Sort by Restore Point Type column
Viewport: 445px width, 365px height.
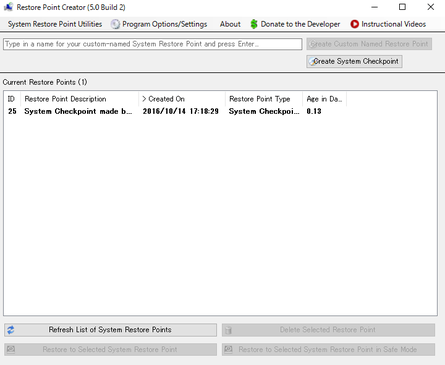264,99
